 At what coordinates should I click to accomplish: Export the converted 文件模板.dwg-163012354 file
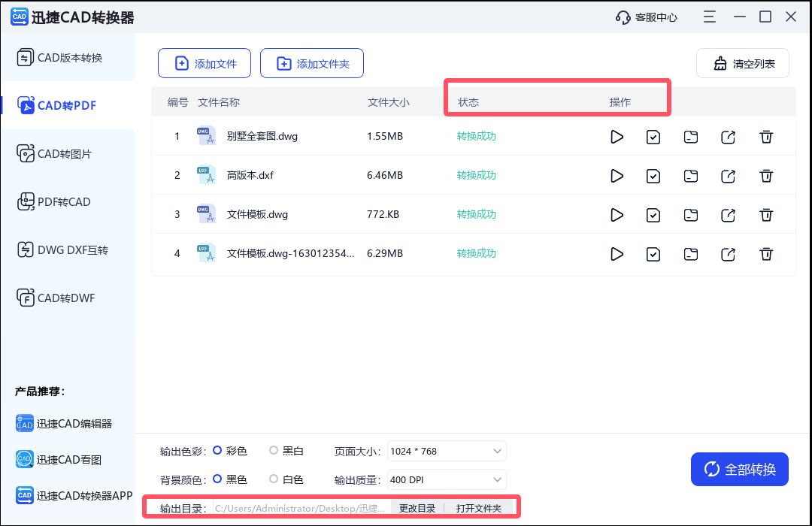pyautogui.click(x=728, y=253)
